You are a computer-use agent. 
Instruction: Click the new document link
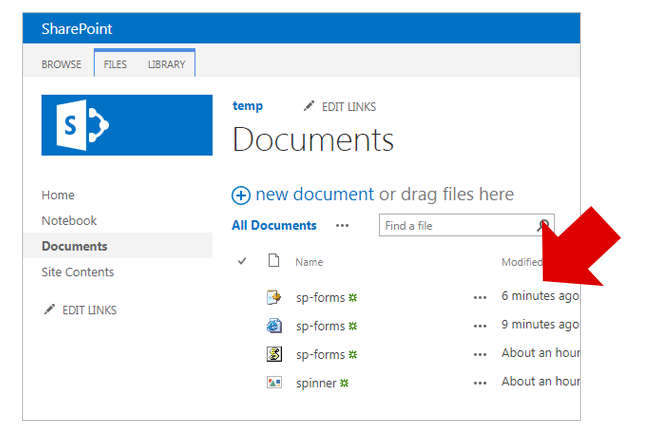[x=315, y=194]
